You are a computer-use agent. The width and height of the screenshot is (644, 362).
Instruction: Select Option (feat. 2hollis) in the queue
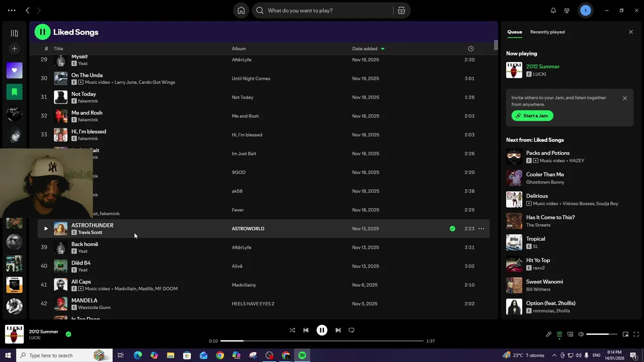tap(550, 303)
